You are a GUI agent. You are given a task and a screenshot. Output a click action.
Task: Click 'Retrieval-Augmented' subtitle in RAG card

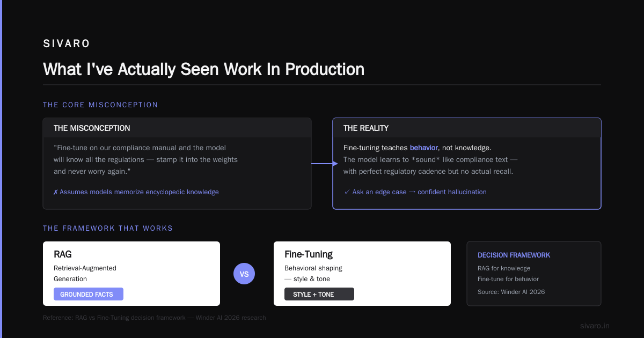(x=85, y=268)
